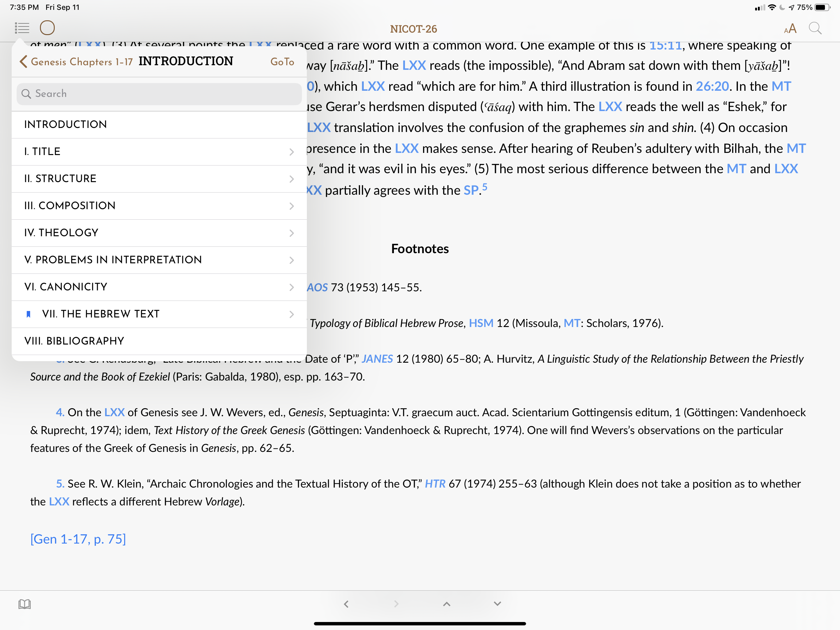Open the Gen 1-17, p. 75 link
Screen dimensions: 840x630
click(x=78, y=539)
